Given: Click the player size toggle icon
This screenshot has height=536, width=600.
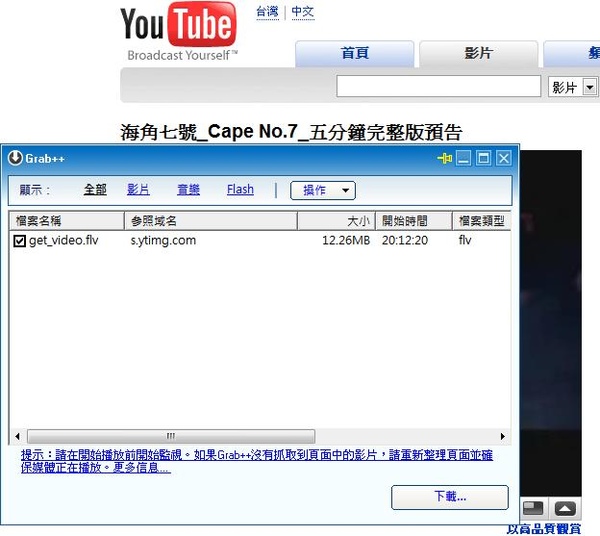Looking at the screenshot, I should point(533,508).
